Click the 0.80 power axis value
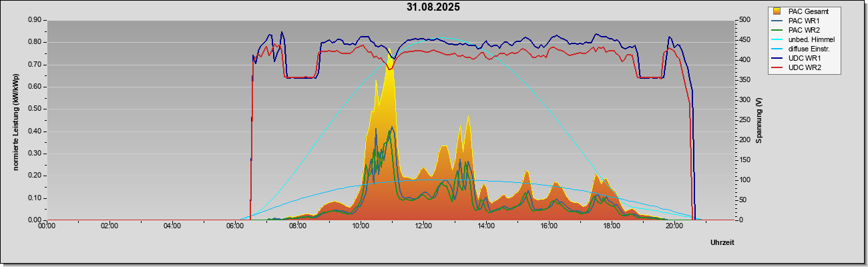 click(x=35, y=42)
